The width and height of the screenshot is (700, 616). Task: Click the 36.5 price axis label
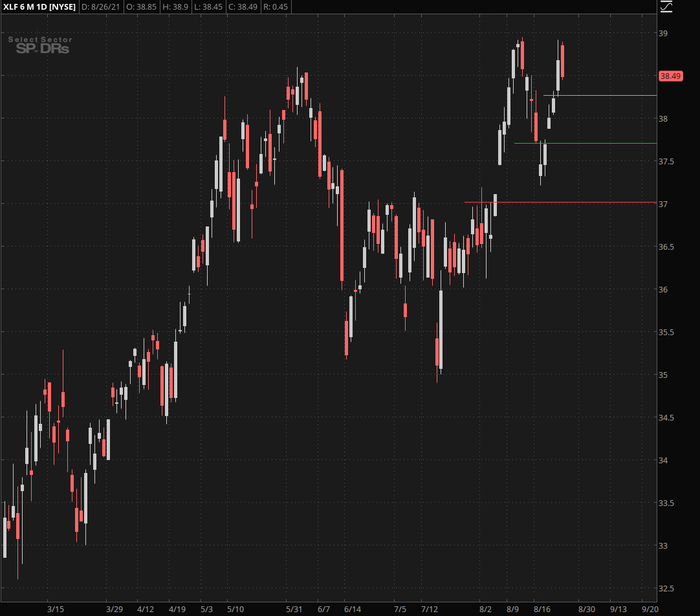point(666,247)
